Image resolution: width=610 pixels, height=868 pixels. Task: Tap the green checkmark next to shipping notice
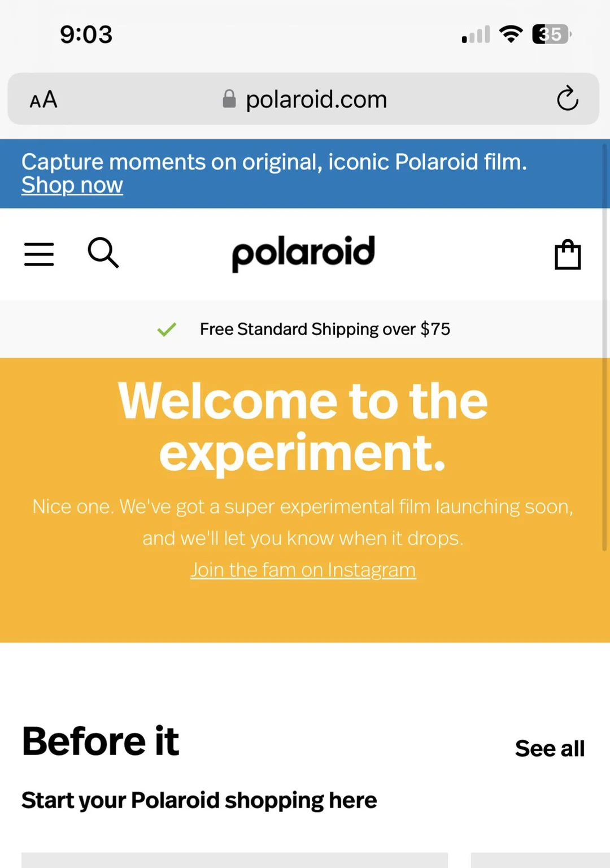[x=167, y=329]
